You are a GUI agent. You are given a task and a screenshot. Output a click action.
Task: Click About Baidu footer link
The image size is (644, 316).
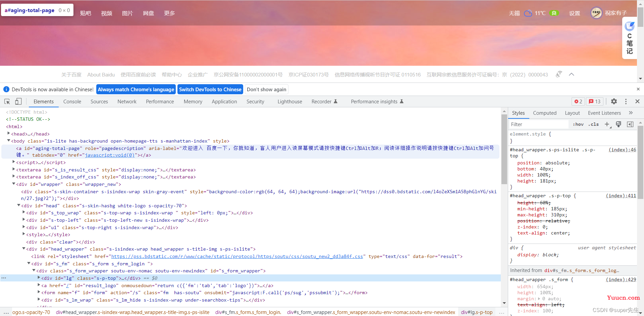[x=101, y=75]
